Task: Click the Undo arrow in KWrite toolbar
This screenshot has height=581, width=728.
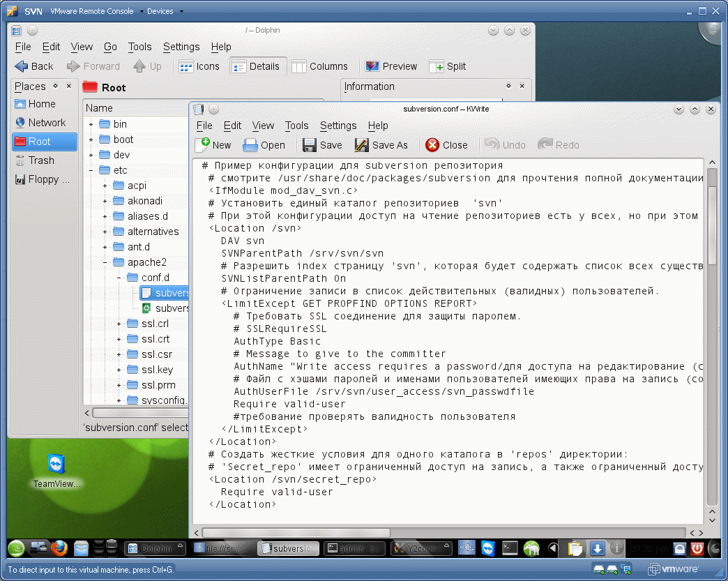Action: click(492, 144)
